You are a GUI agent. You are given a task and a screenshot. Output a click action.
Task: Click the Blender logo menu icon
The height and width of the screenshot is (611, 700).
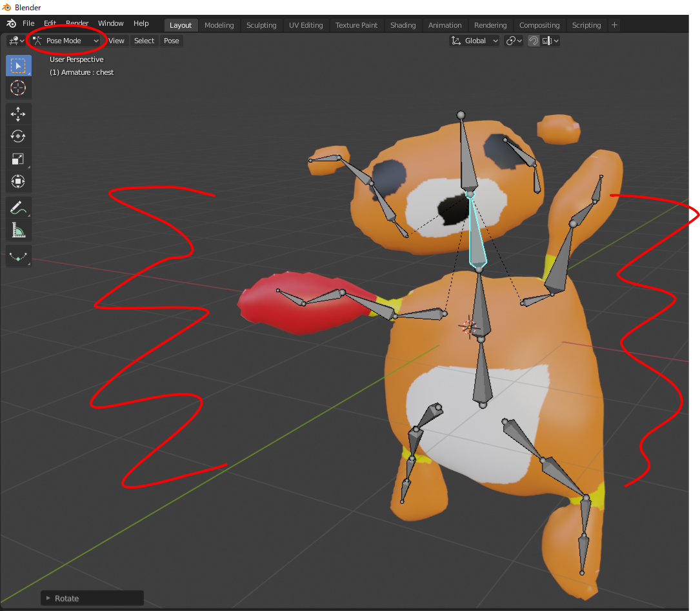pyautogui.click(x=12, y=24)
